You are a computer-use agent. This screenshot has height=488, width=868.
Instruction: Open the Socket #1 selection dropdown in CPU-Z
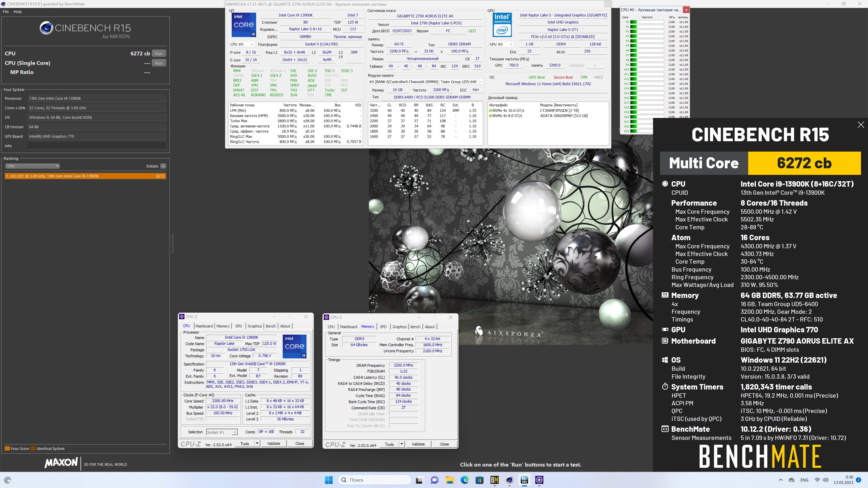(222, 432)
